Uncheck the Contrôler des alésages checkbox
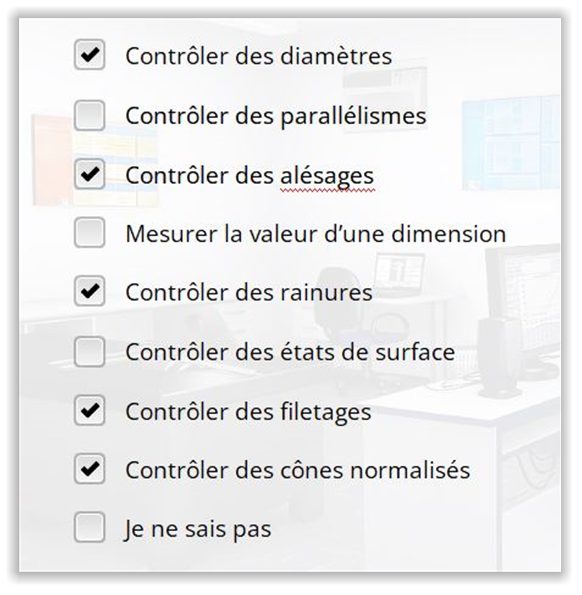The image size is (582, 595). [x=90, y=174]
